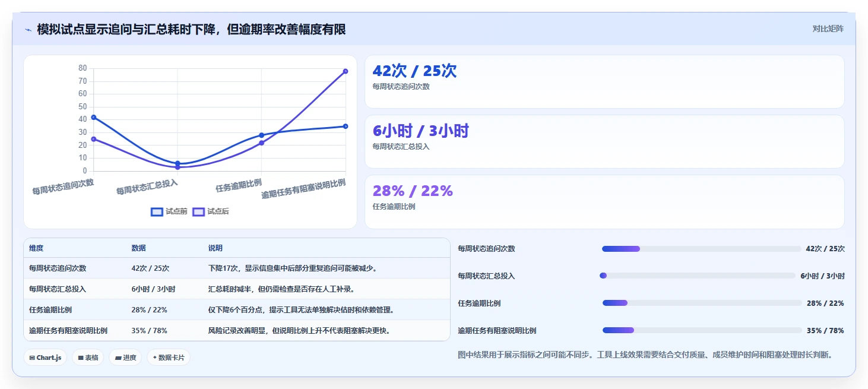Screen dimensions: 868x389
Task: Select the 数据卡片 chip
Action: point(169,358)
